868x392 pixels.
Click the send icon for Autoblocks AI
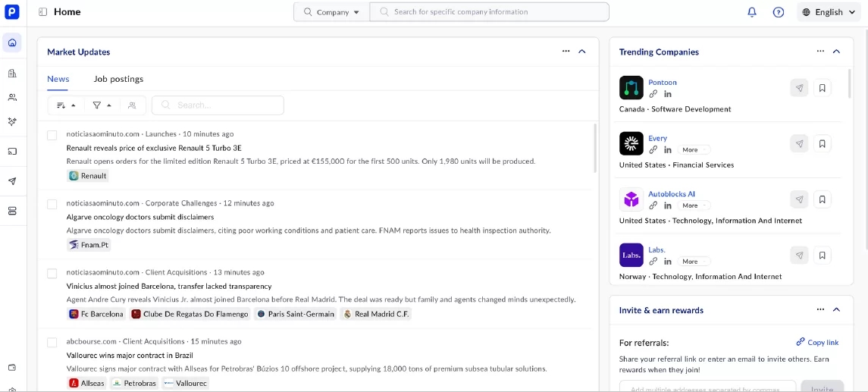tap(799, 199)
